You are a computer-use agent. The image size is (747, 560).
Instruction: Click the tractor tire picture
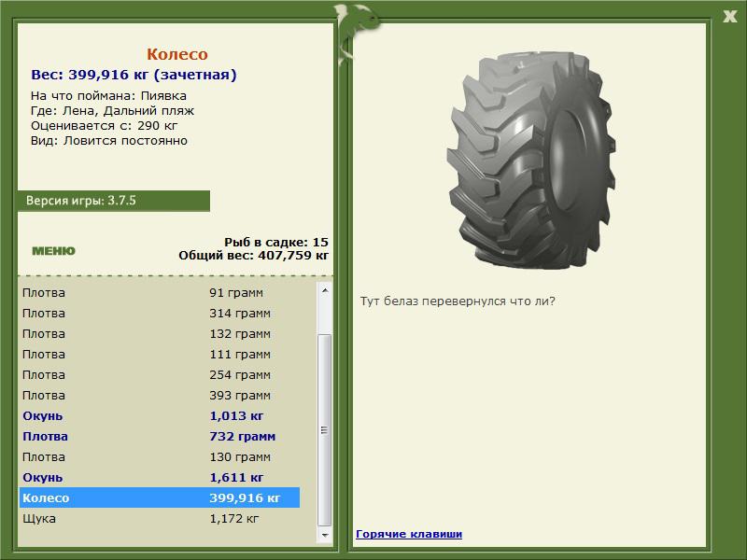tap(531, 160)
